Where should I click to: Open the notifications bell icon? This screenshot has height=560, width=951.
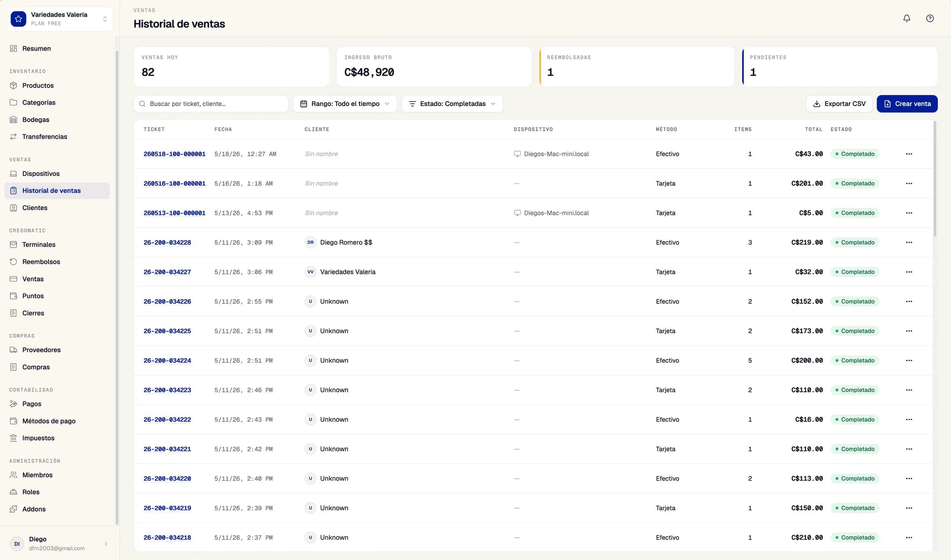[x=907, y=19]
